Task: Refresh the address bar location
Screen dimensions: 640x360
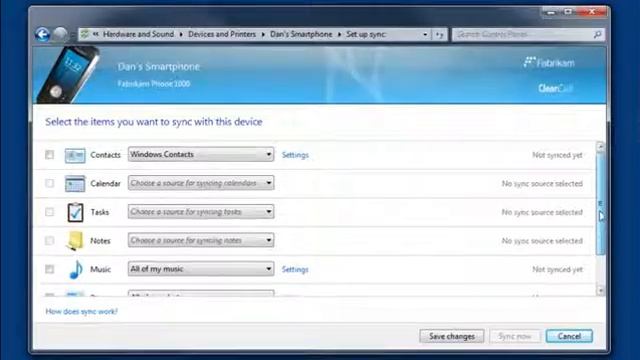Action: point(440,35)
